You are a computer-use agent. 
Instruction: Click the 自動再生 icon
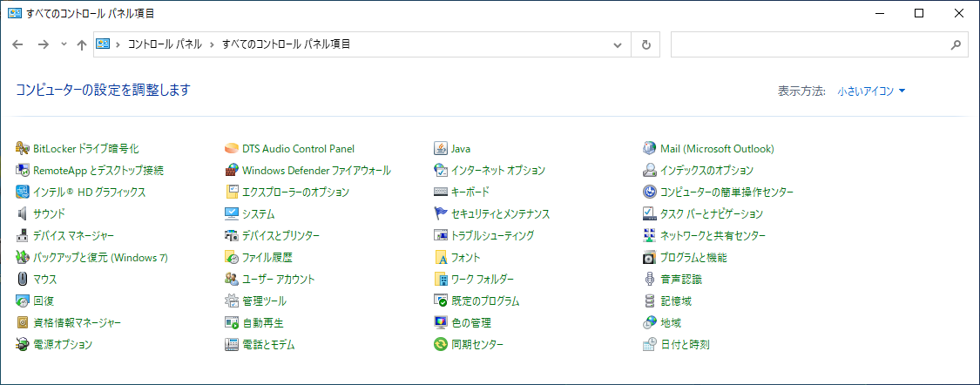(232, 322)
